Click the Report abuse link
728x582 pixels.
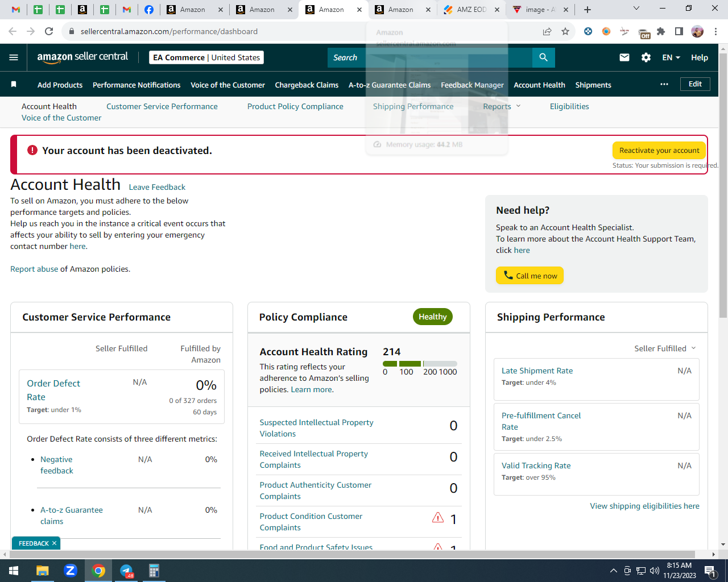point(34,269)
